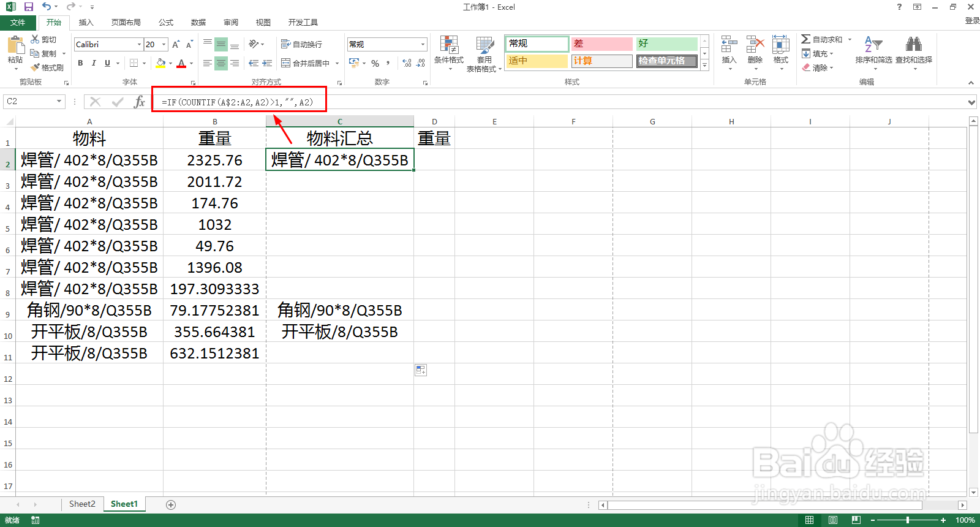Click the Sort and Filter icon
The width and height of the screenshot is (980, 527).
coord(873,44)
